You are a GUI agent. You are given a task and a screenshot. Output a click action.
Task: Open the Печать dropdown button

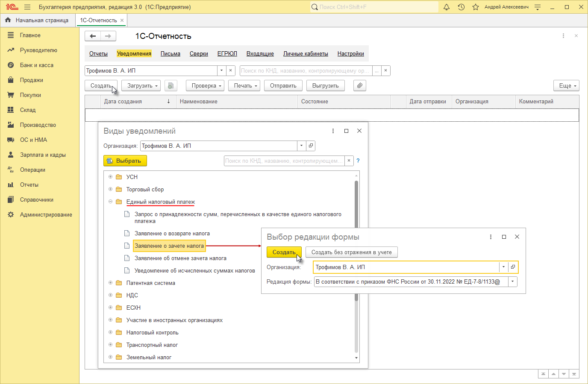pos(244,86)
